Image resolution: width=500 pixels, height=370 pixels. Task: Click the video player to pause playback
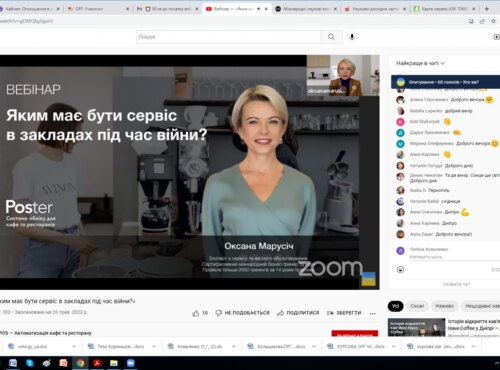pyautogui.click(x=190, y=172)
